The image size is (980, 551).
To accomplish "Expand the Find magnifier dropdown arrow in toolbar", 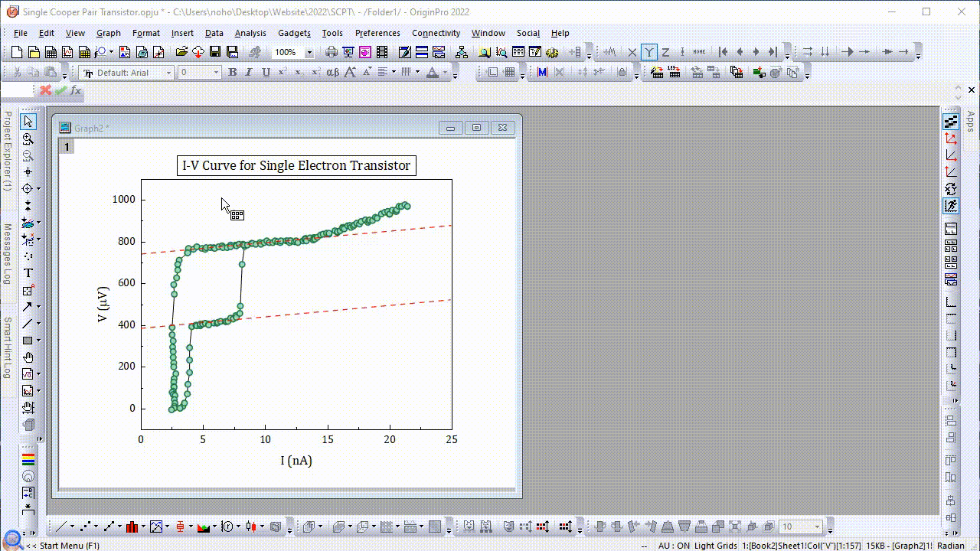I will tap(111, 52).
